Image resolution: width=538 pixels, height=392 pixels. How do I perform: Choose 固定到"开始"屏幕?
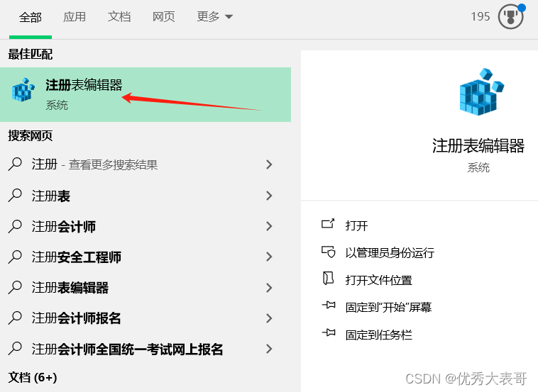pos(388,308)
